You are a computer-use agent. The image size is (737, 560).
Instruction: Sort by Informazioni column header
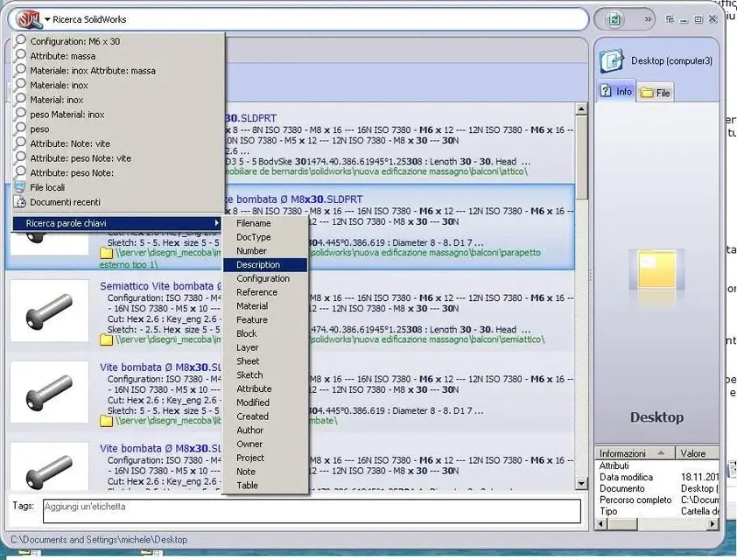coord(635,453)
